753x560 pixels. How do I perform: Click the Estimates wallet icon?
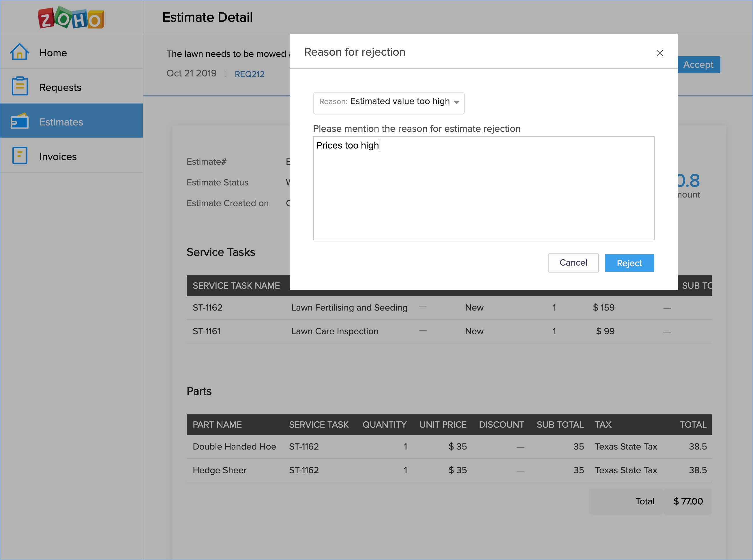19,121
